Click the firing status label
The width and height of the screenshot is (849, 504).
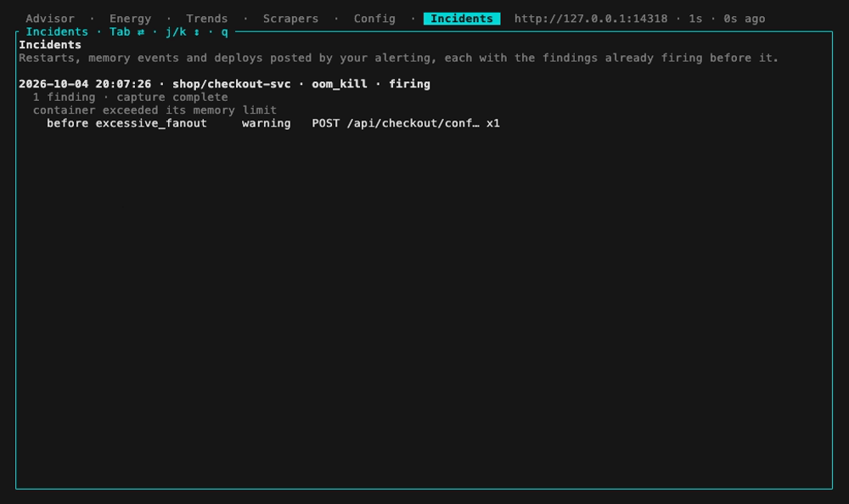click(409, 84)
